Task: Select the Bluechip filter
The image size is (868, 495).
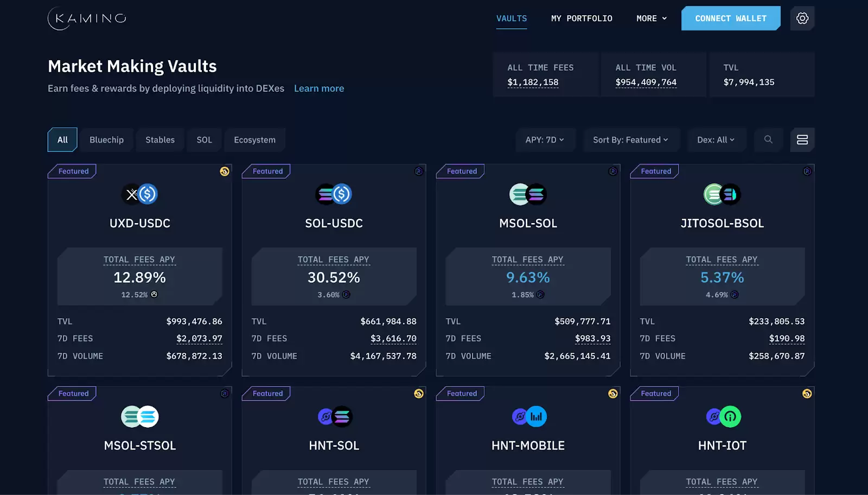Action: [x=106, y=139]
